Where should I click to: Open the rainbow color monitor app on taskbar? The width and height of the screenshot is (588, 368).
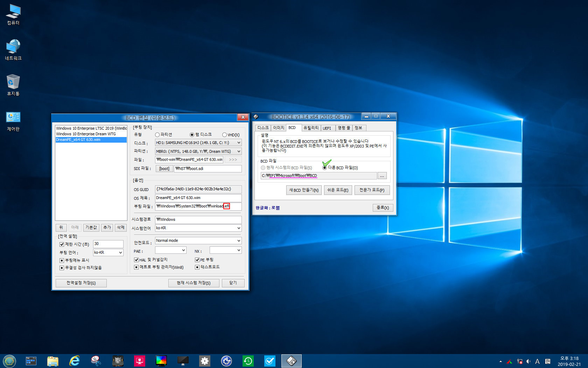[161, 361]
